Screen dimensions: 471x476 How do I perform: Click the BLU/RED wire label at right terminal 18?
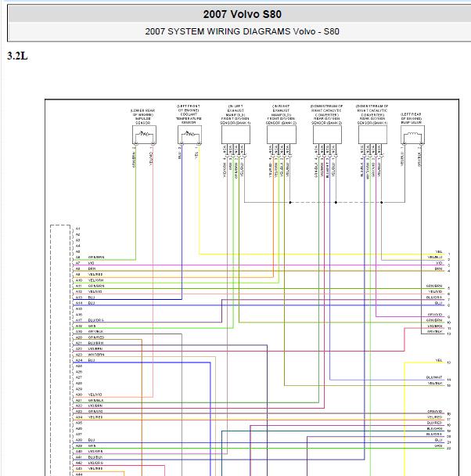[434, 423]
